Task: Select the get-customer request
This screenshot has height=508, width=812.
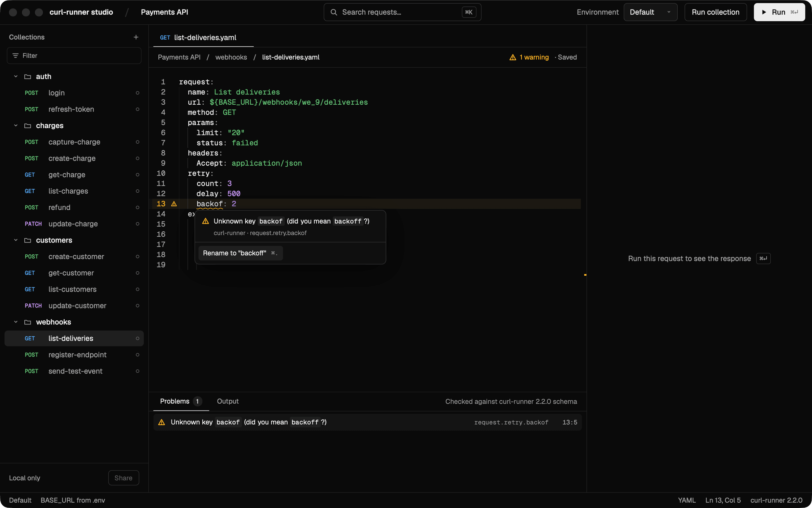Action: click(74, 273)
